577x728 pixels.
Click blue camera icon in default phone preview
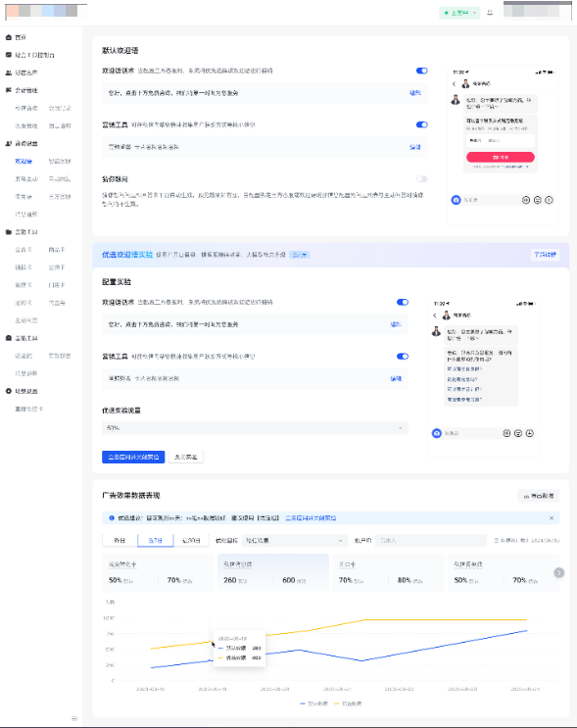pyautogui.click(x=456, y=200)
